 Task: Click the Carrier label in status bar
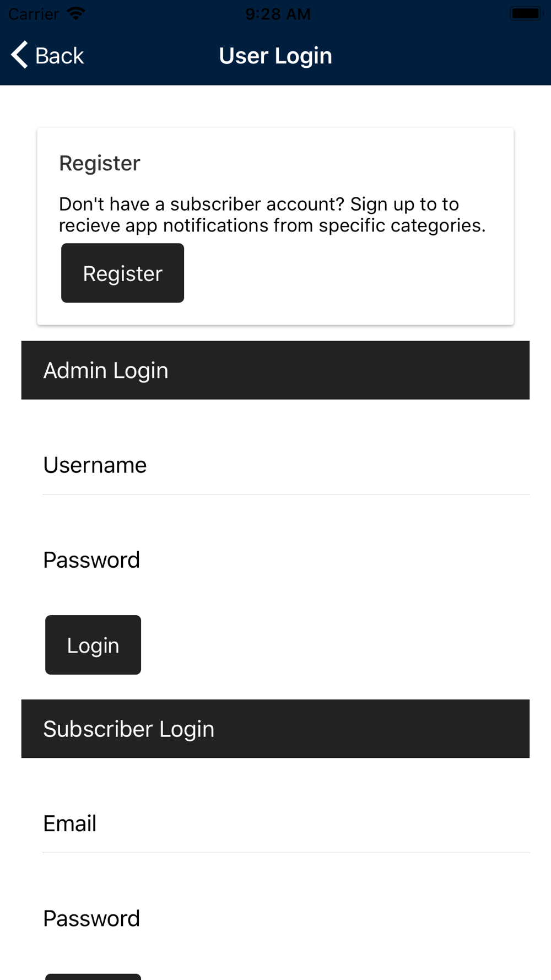(34, 14)
